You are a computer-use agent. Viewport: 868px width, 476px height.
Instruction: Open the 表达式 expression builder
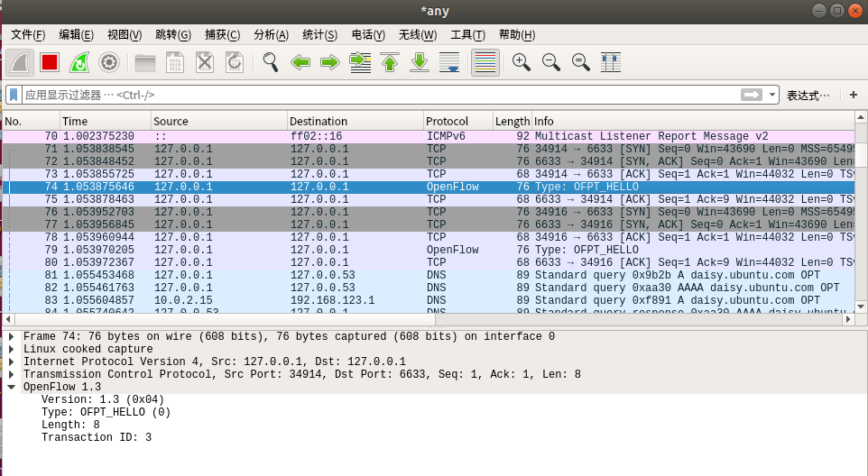coord(808,96)
